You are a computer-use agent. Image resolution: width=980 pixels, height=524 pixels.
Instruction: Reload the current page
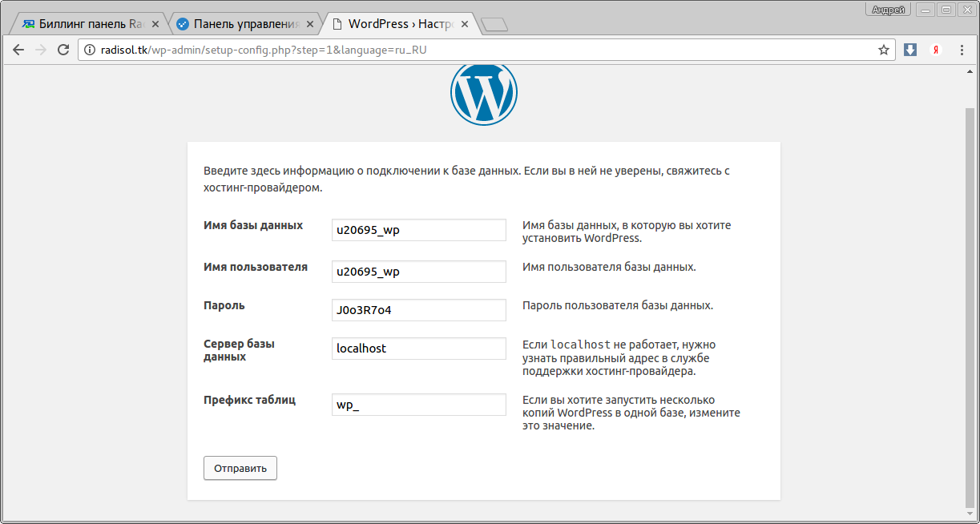63,50
